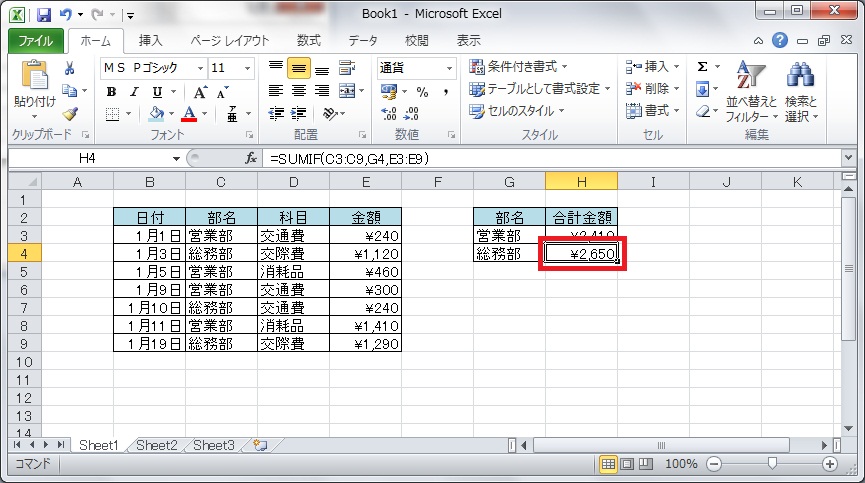Click the Undo arrow icon

(x=66, y=14)
